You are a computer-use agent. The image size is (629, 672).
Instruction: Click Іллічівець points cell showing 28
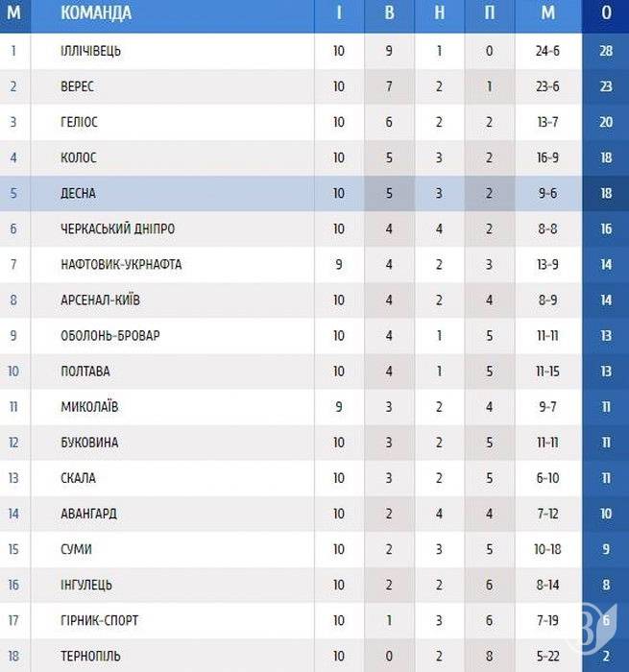point(606,51)
